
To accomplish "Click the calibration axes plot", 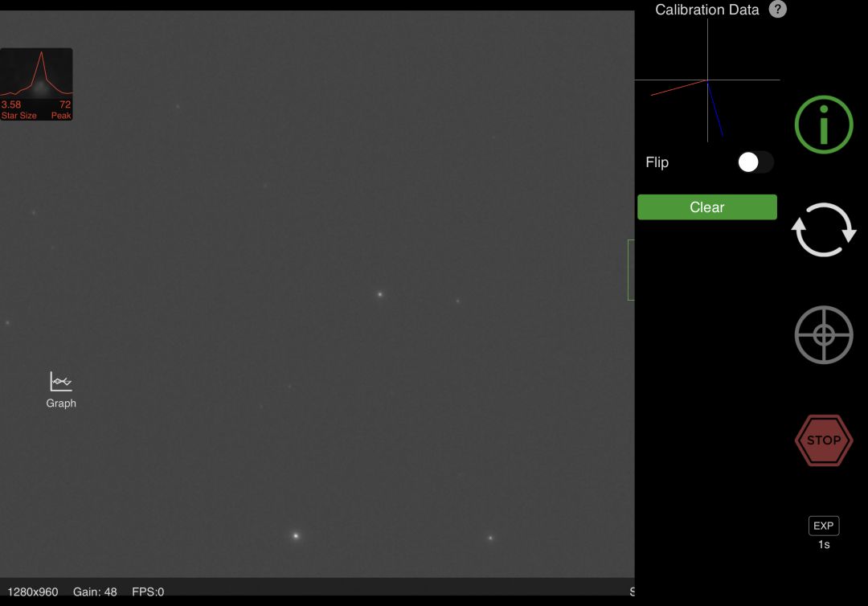I will (x=707, y=80).
